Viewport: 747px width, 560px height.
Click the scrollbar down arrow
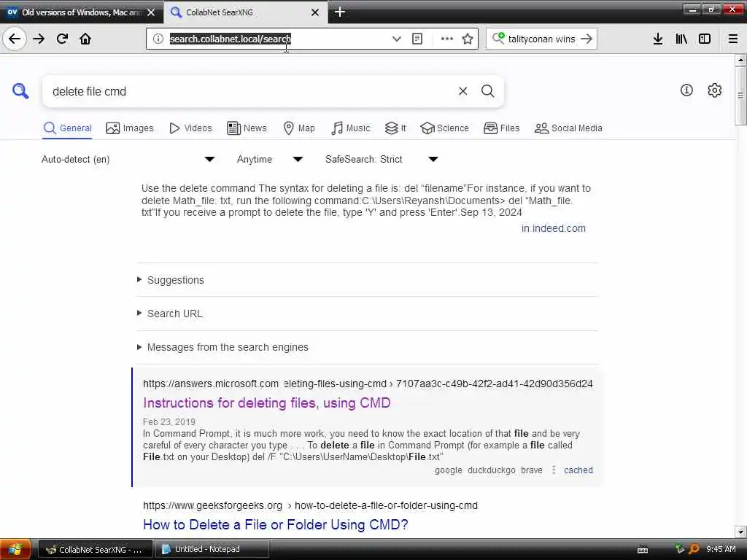(x=740, y=532)
